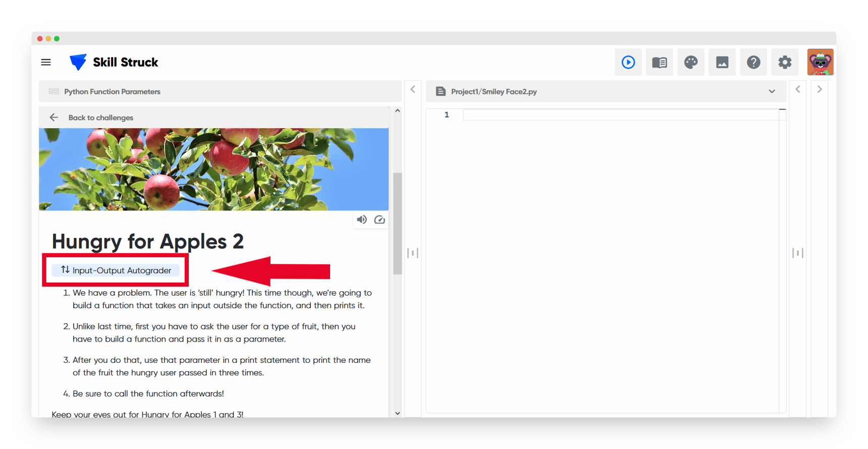The width and height of the screenshot is (868, 449).
Task: Click the Input-Output Autograder badge
Action: pos(116,270)
